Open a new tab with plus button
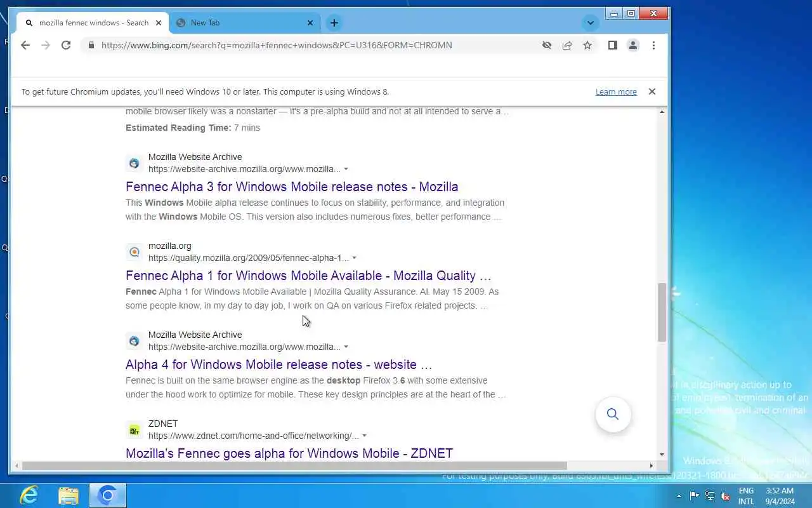The height and width of the screenshot is (508, 812). 334,23
